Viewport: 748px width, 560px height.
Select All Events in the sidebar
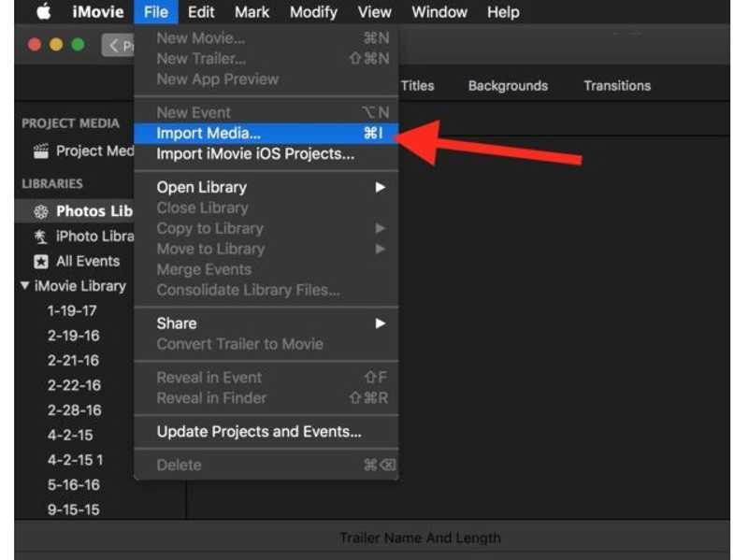(77, 262)
